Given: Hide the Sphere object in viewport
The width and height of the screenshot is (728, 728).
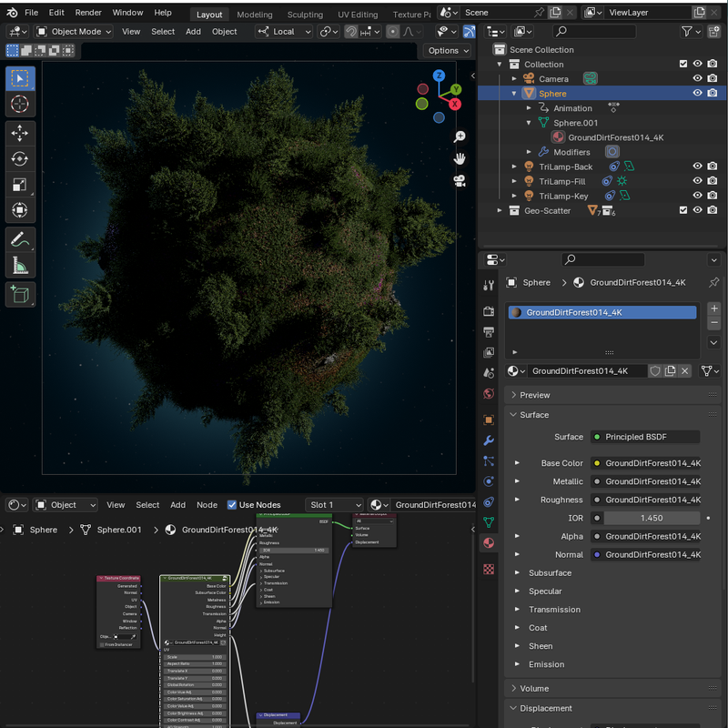Looking at the screenshot, I should [x=697, y=94].
